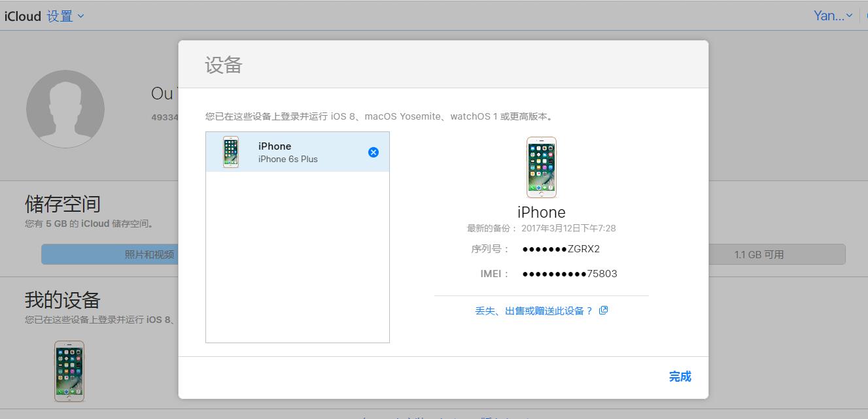Screen dimensions: 868x419
Task: Click the iPhone name in details pane
Action: (x=542, y=212)
